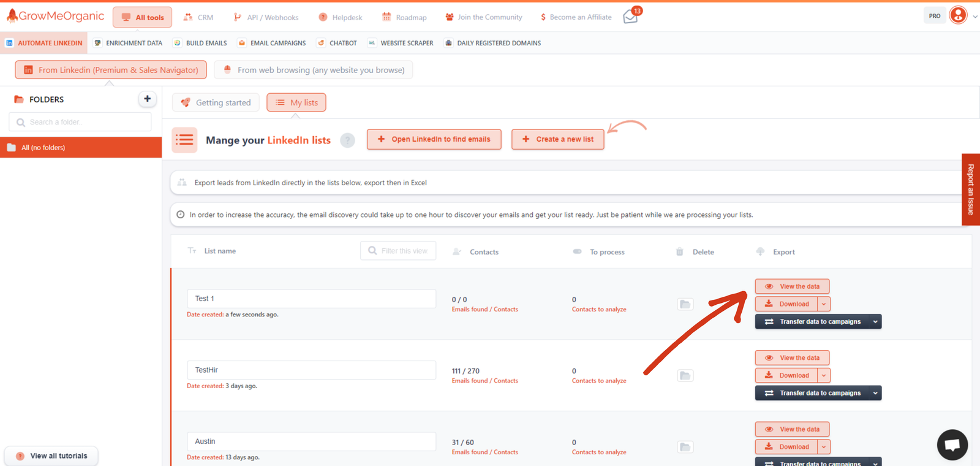View the data for Austin
The image size is (980, 466).
pyautogui.click(x=792, y=429)
